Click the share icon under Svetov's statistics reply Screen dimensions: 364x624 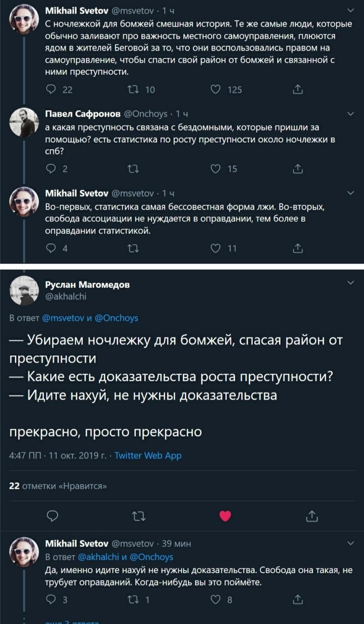[x=297, y=248]
